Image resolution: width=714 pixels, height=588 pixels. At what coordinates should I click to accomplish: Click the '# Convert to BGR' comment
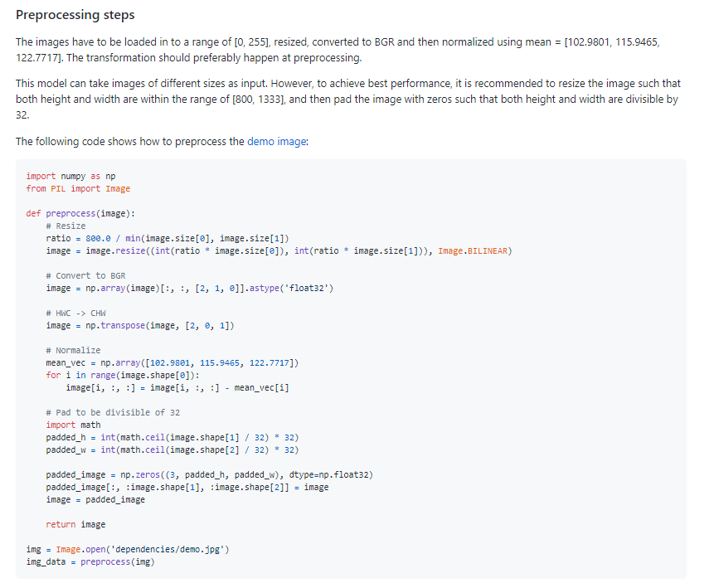(85, 275)
